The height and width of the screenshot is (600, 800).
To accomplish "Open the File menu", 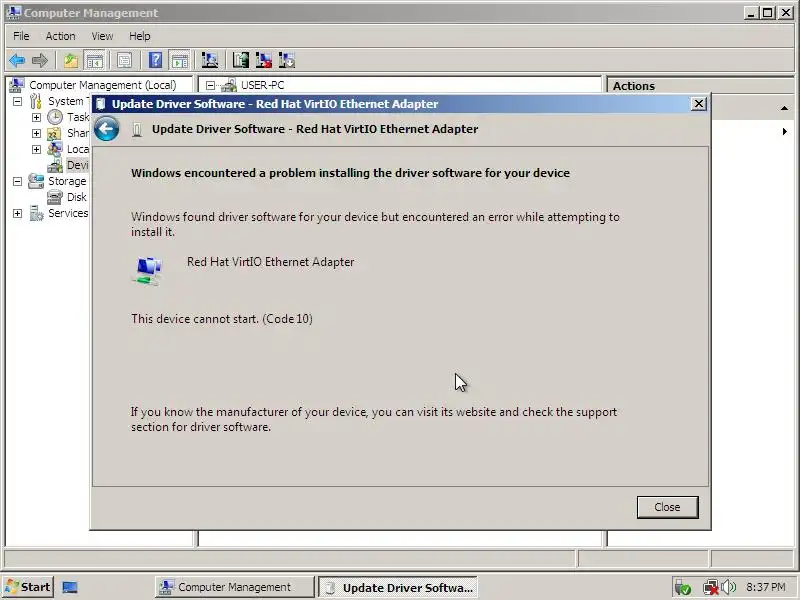I will tap(21, 36).
